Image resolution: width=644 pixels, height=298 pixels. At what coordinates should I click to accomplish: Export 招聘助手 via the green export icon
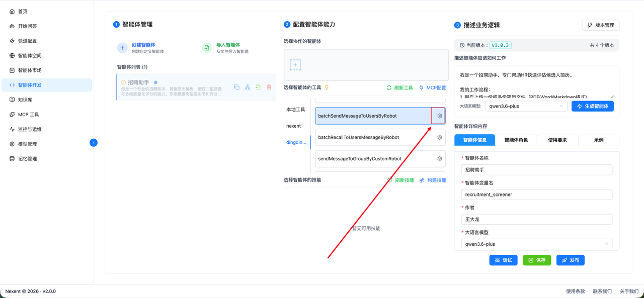coord(258,87)
